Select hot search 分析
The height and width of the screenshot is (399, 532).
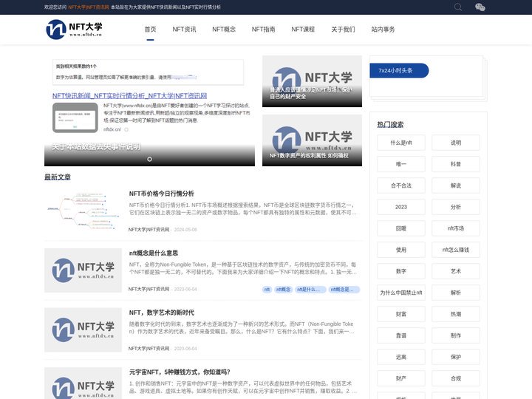pyautogui.click(x=456, y=207)
